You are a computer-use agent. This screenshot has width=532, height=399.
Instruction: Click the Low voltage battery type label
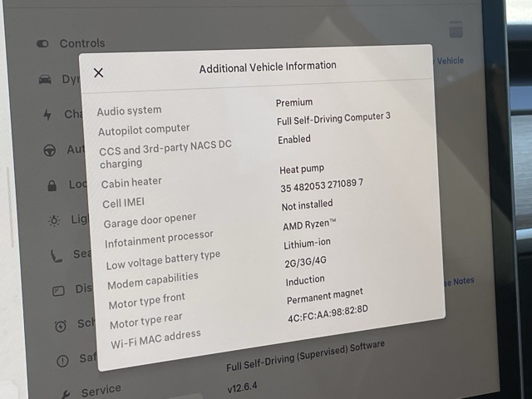click(x=163, y=260)
